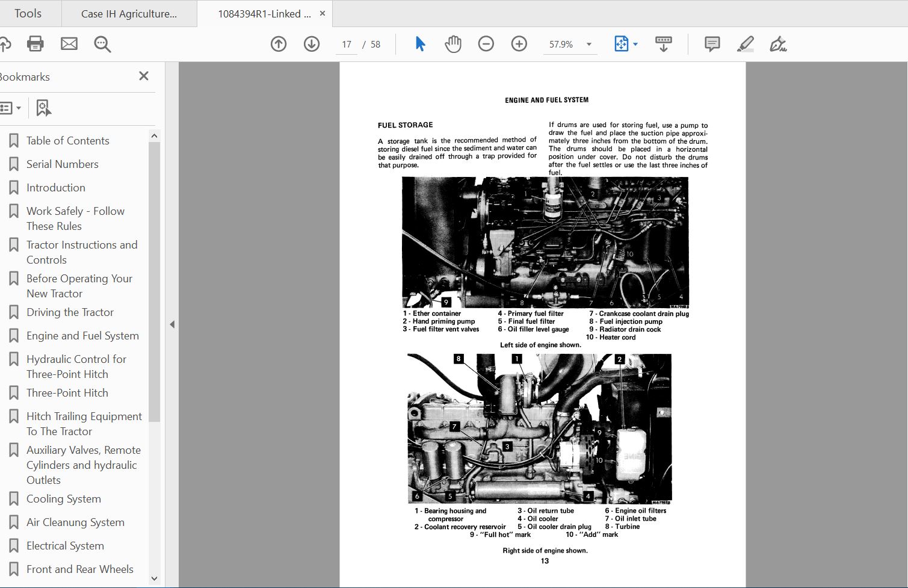Viewport: 908px width, 588px height.
Task: Click bookmarks scrollbar up arrow
Action: click(x=154, y=136)
